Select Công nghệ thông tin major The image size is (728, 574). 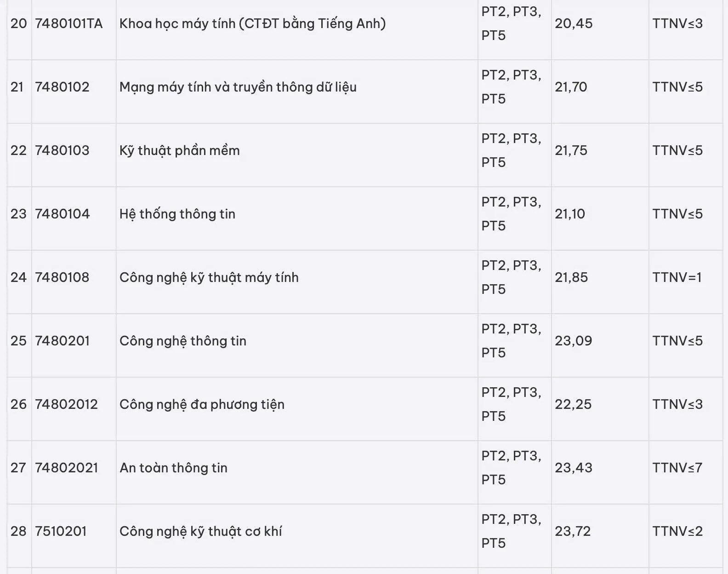pyautogui.click(x=182, y=341)
